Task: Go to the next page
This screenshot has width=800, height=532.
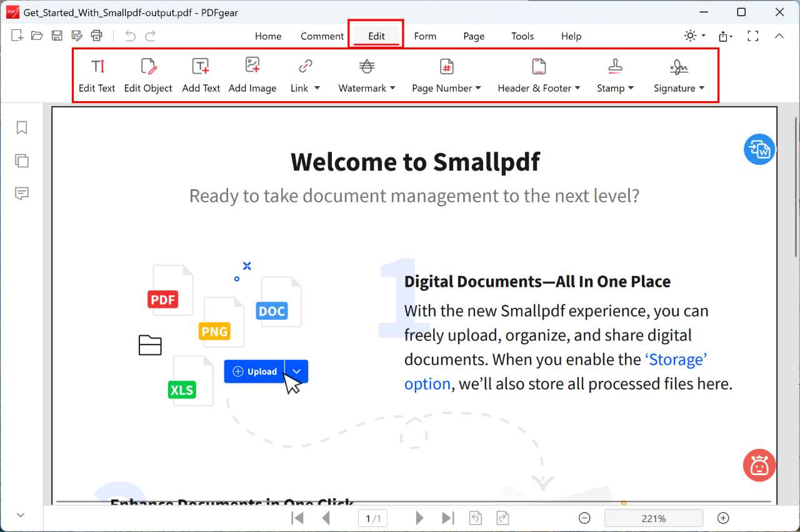Action: pos(420,518)
